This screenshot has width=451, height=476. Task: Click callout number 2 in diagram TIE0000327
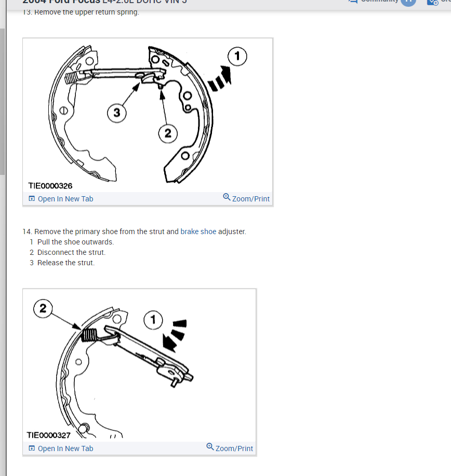pos(43,308)
